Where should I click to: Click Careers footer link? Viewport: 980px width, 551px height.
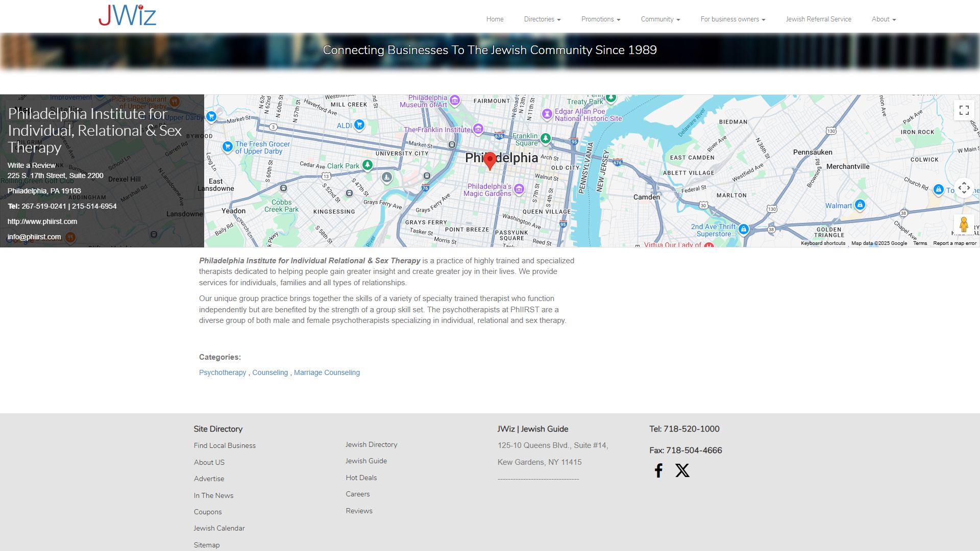pyautogui.click(x=358, y=494)
